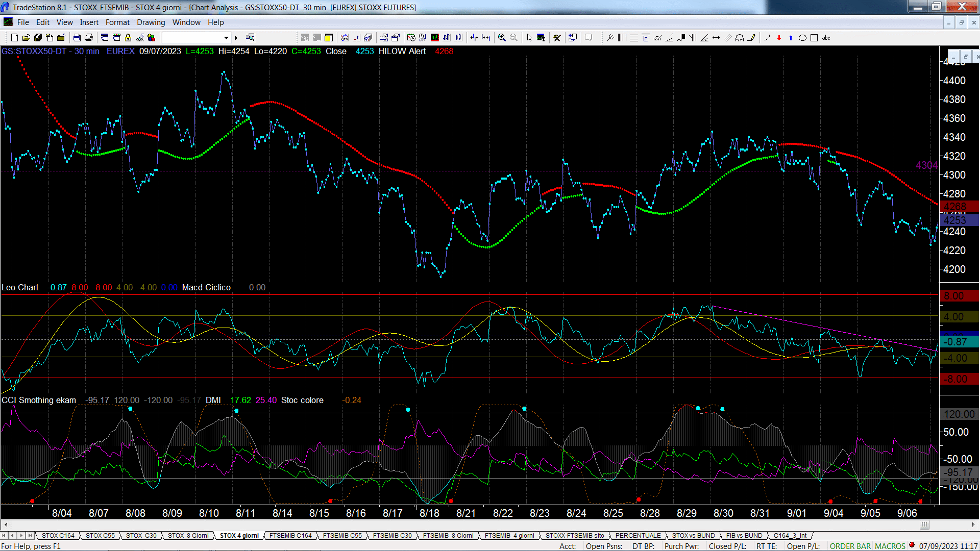
Task: Select the time cycles arcs tool
Action: click(740, 38)
